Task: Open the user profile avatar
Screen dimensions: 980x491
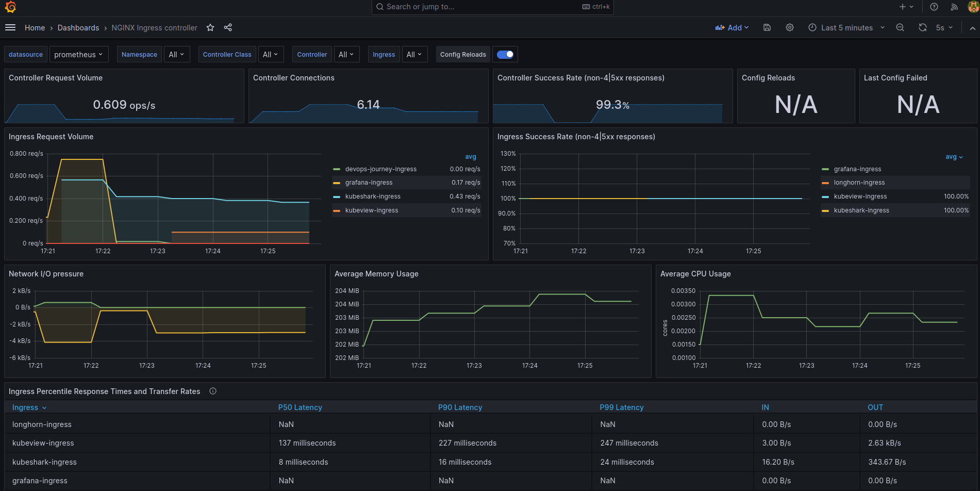Action: (973, 7)
